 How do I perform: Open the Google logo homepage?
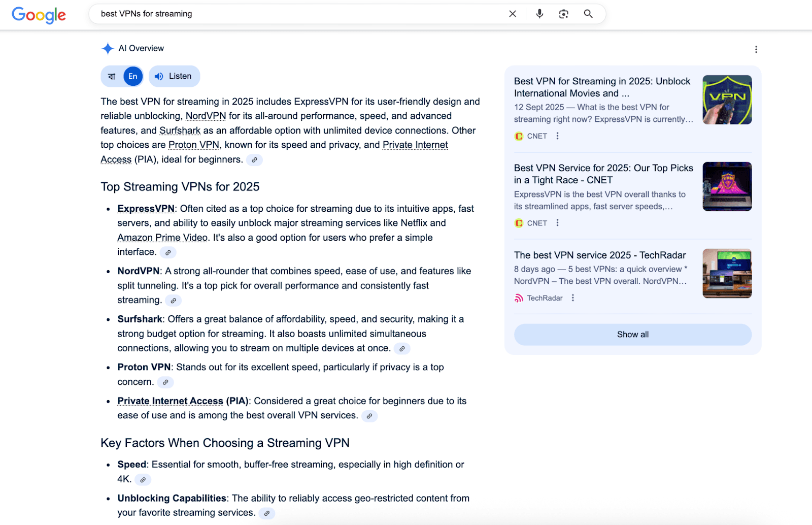tap(39, 15)
